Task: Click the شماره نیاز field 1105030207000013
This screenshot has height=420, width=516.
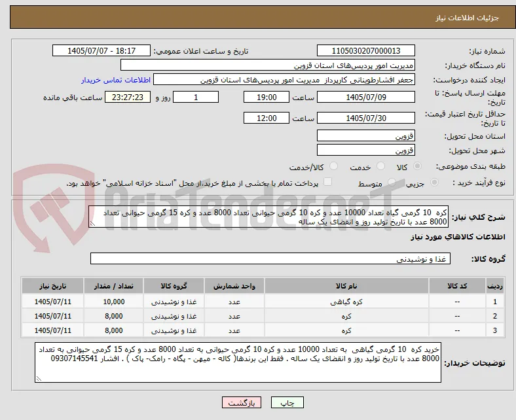Action: coord(365,50)
